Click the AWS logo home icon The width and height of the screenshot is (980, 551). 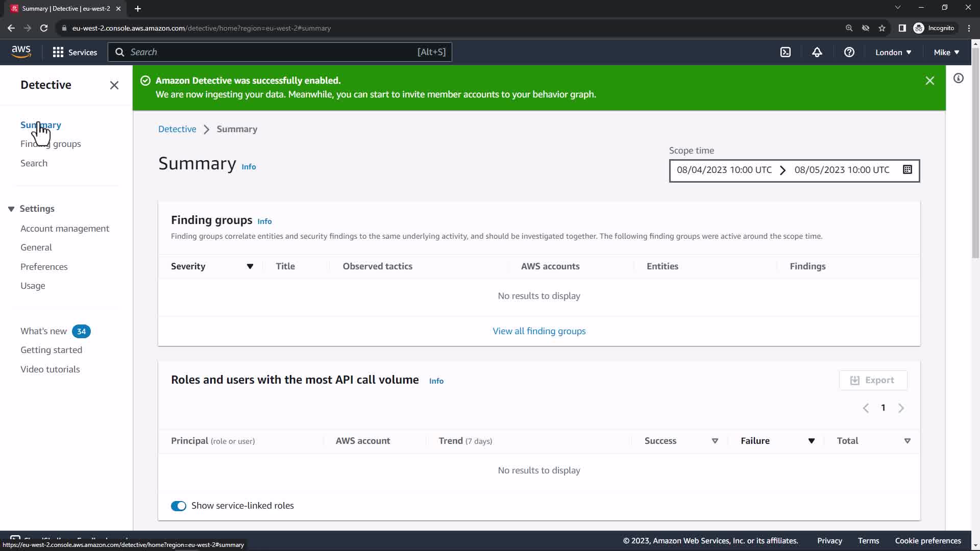pyautogui.click(x=21, y=52)
